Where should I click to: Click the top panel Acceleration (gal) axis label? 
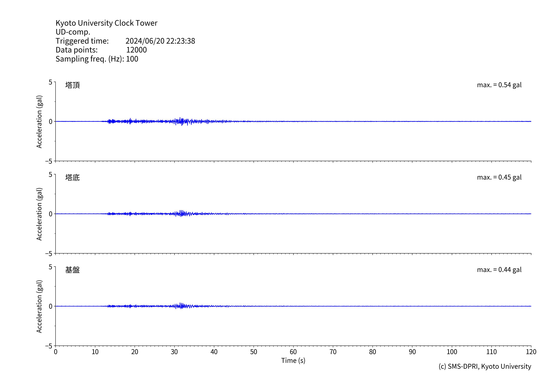pos(39,122)
